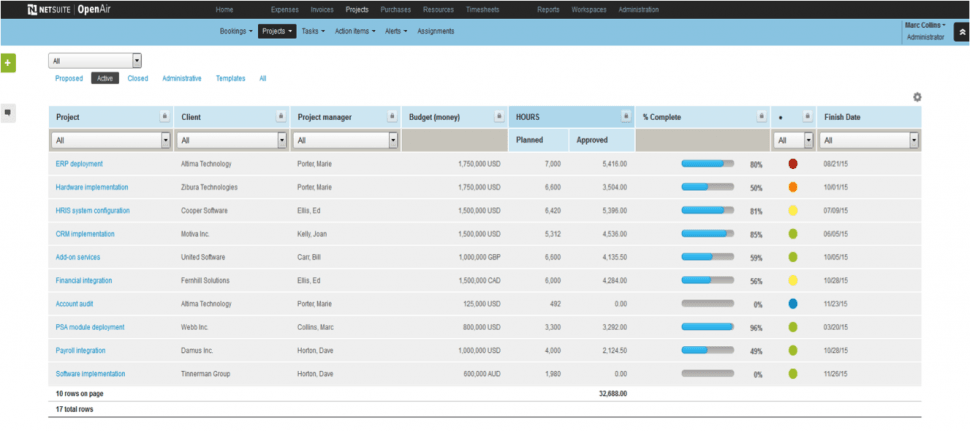Expand the Action items submenu
Viewport: 970px width, 431px height.
(x=355, y=31)
